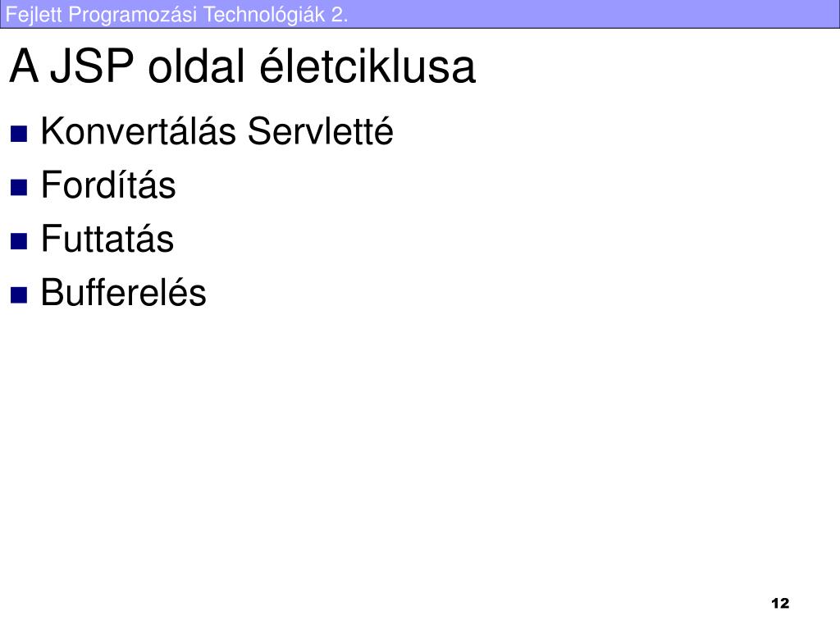Click the word életciklusa in the title

click(x=367, y=66)
